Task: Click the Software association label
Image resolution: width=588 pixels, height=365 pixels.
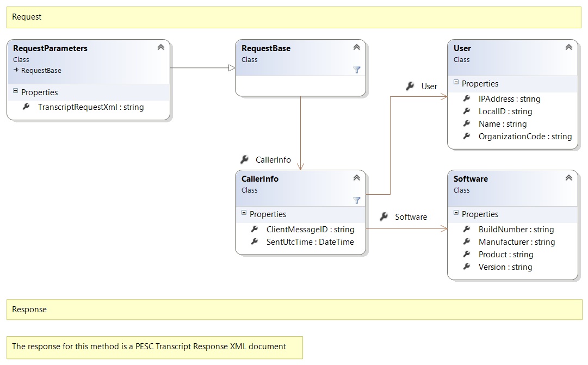Action: pyautogui.click(x=411, y=216)
